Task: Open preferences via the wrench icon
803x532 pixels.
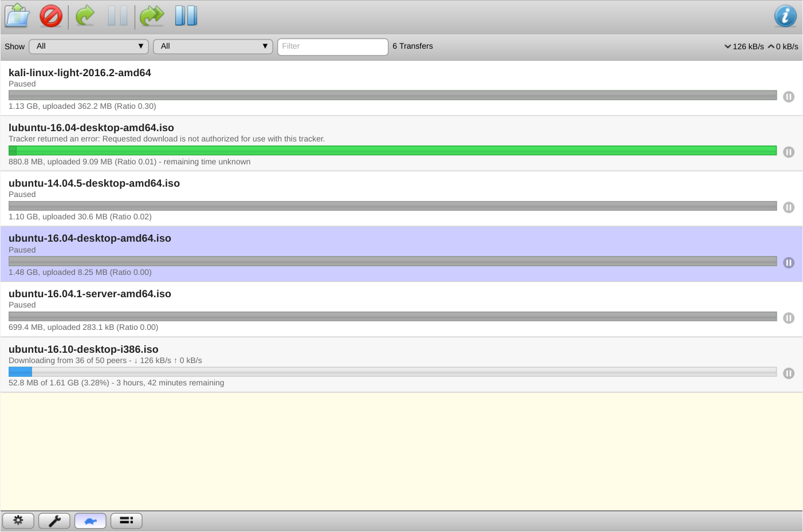Action: 54,521
